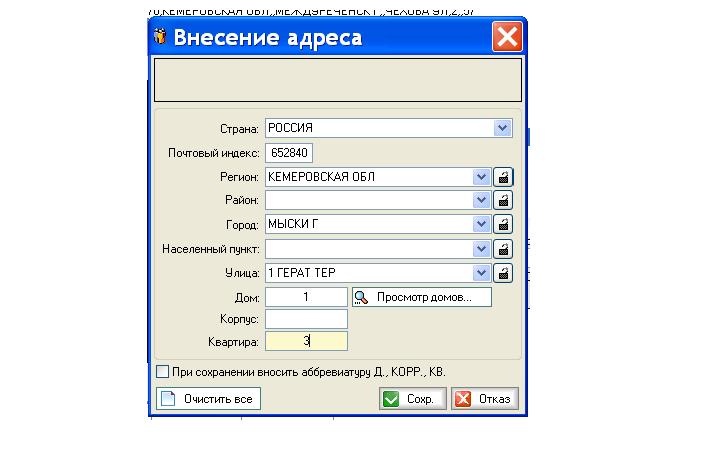
Task: Click the lock icon next to Улица
Action: pyautogui.click(x=504, y=273)
